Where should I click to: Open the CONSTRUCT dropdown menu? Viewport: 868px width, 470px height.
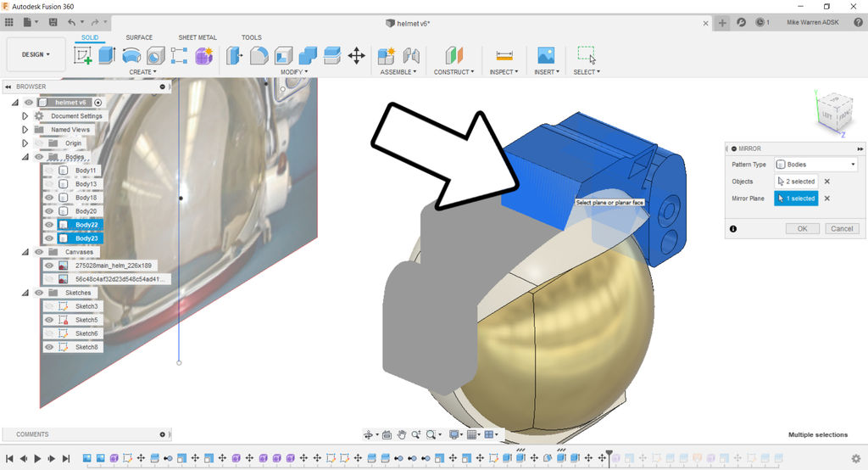point(454,72)
